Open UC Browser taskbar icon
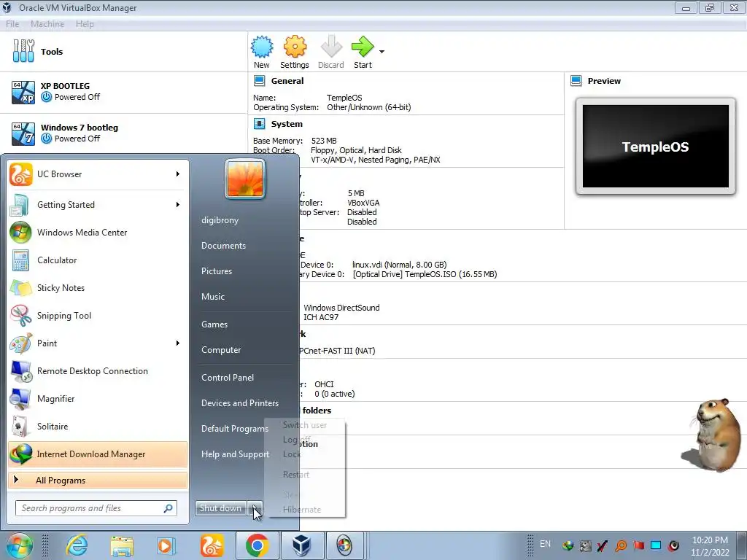747x560 pixels. point(212,545)
